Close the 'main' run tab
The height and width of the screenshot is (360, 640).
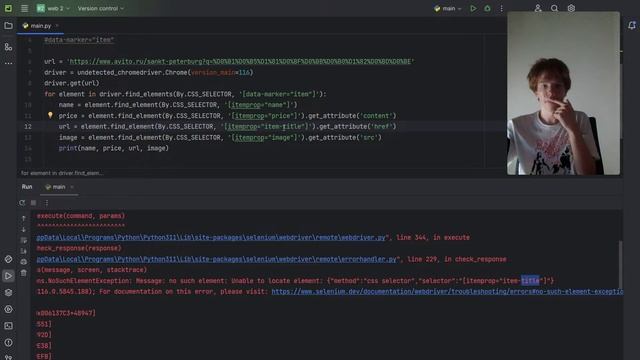coord(72,187)
